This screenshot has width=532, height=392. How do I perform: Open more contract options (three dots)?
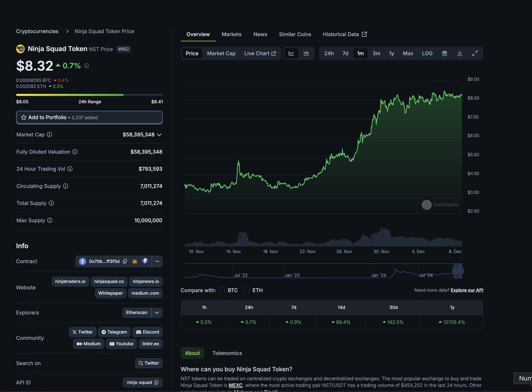[x=157, y=262]
